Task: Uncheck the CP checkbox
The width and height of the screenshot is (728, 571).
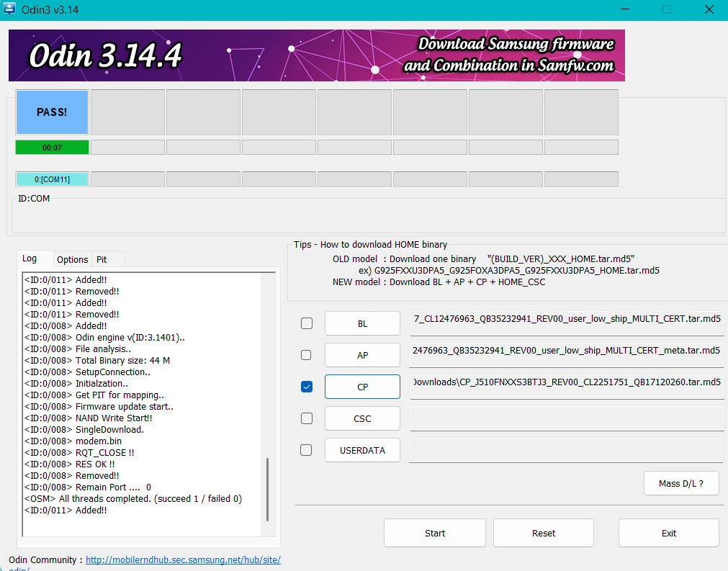Action: (x=307, y=387)
